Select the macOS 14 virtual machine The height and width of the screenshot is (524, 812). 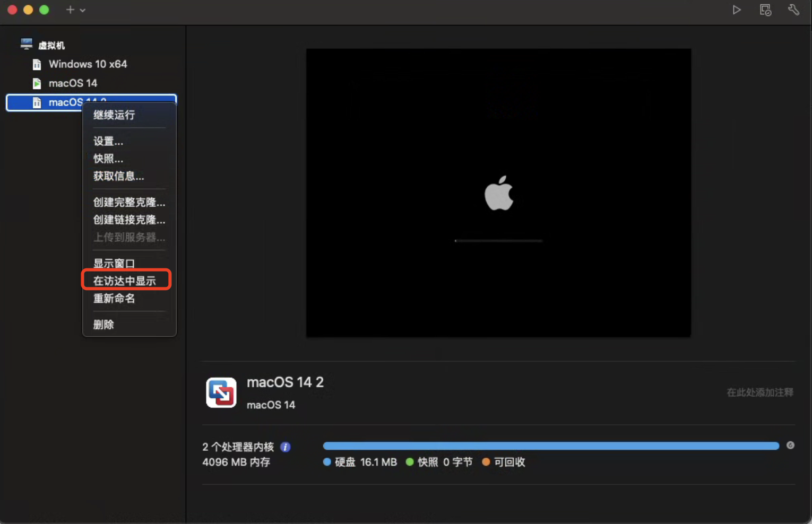point(73,83)
